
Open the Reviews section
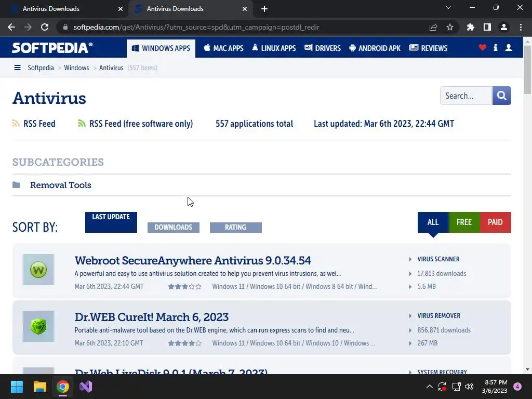429,48
